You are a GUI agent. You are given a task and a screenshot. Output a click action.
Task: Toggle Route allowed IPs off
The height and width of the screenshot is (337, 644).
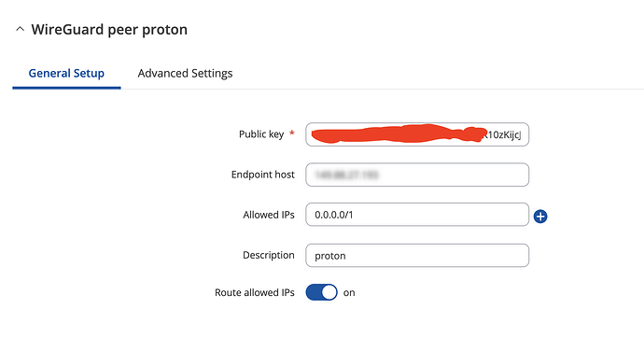click(x=321, y=292)
